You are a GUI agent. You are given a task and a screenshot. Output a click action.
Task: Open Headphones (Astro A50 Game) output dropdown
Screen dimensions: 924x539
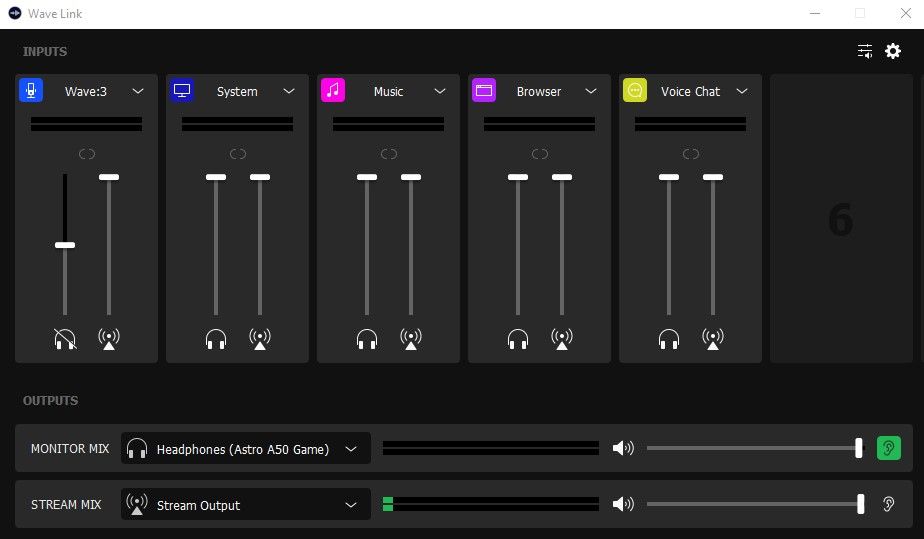point(246,448)
